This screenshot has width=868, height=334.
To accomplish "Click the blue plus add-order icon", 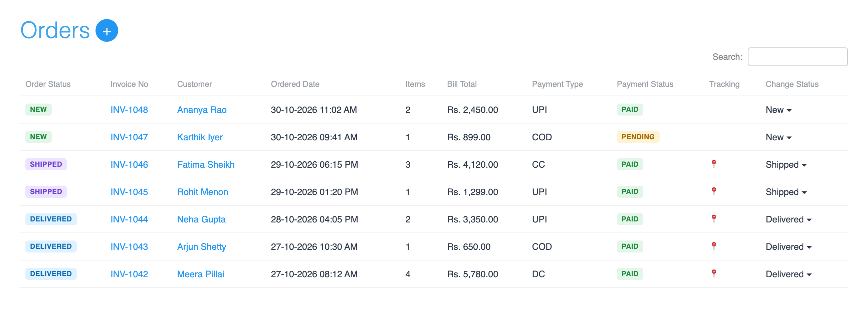I will coord(107,31).
